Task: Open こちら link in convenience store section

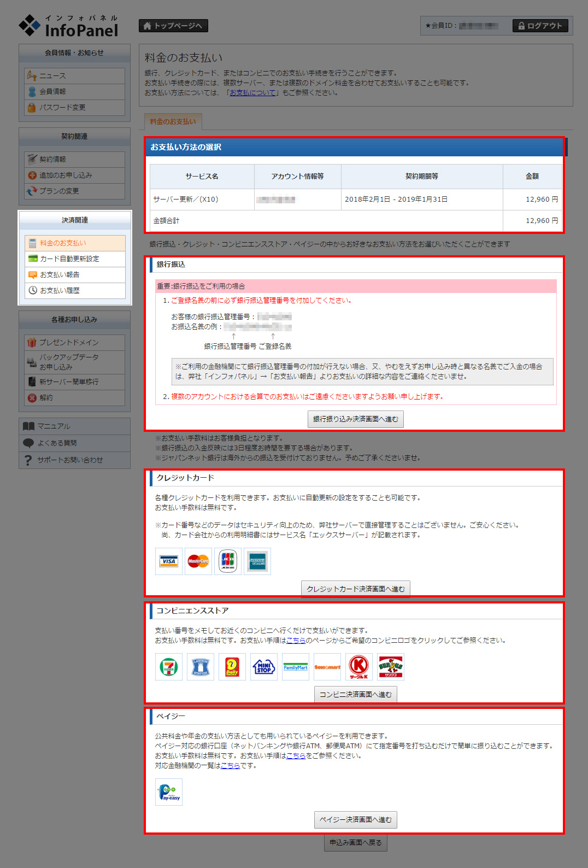Action: click(x=296, y=640)
